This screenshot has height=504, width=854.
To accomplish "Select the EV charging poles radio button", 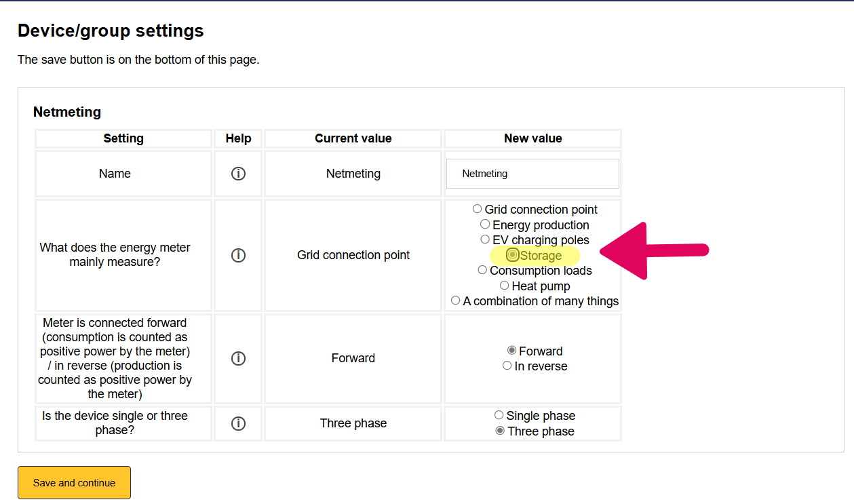I will (485, 239).
